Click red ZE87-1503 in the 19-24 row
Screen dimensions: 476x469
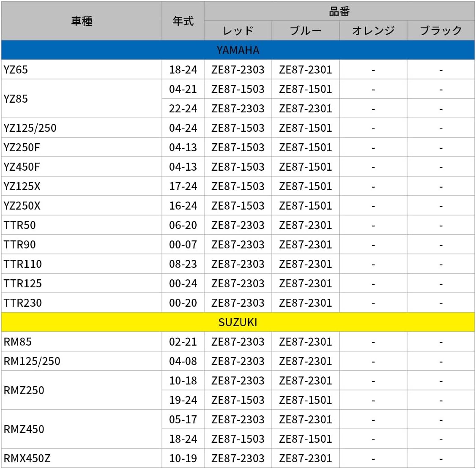(238, 400)
